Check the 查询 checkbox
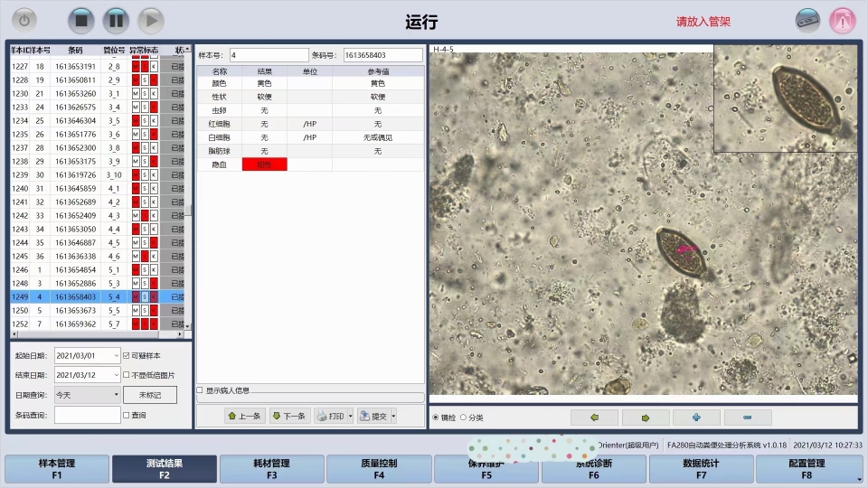The height and width of the screenshot is (488, 868). [x=127, y=415]
